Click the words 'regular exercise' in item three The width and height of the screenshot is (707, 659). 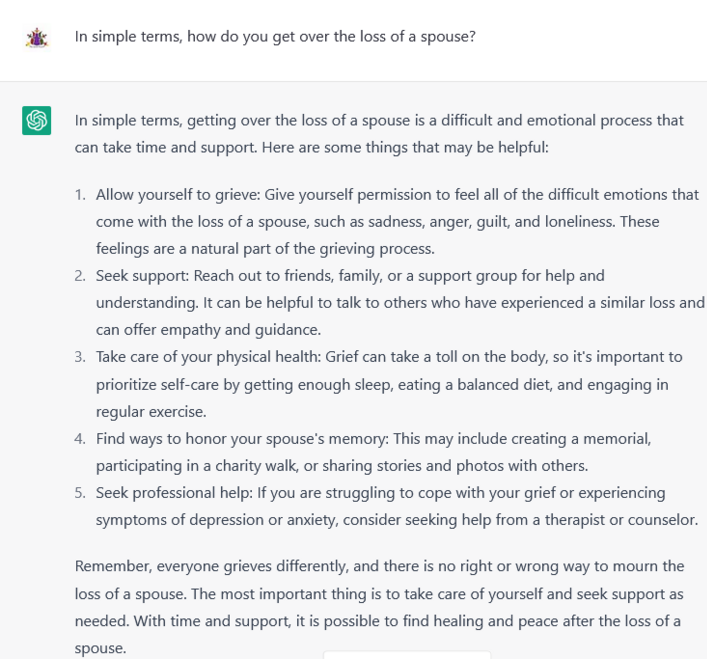[151, 412]
